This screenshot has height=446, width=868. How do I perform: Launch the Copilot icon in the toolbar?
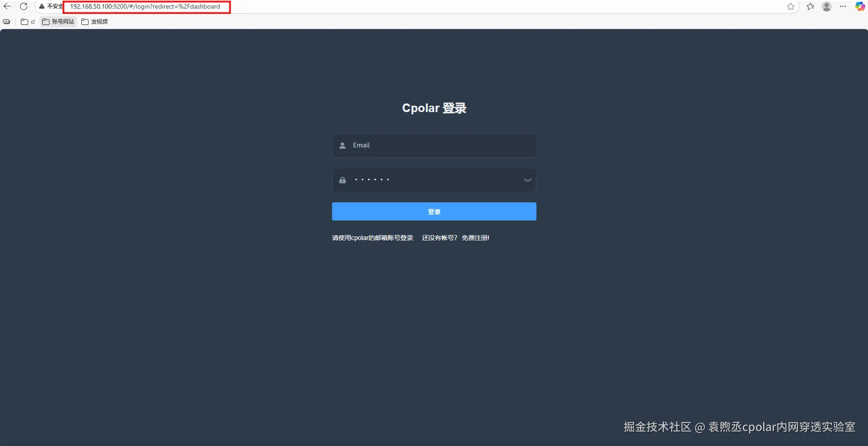(x=860, y=6)
